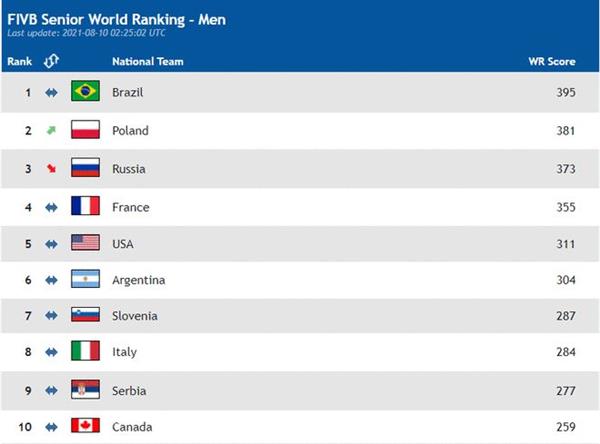Click the rank change sort arrows in header
600x444 pixels.
click(x=51, y=61)
